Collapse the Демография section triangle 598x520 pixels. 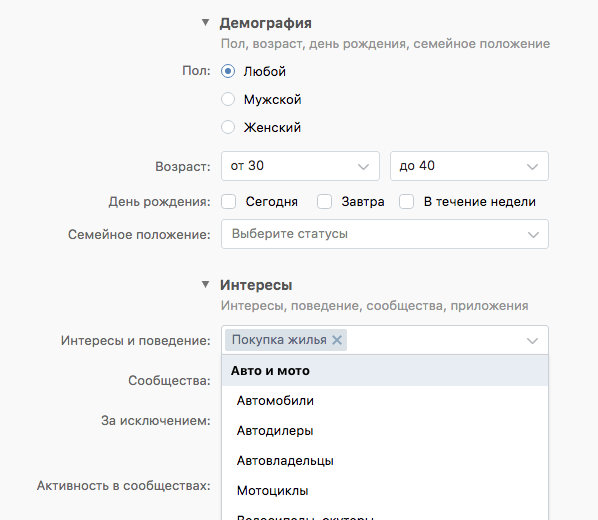click(206, 23)
